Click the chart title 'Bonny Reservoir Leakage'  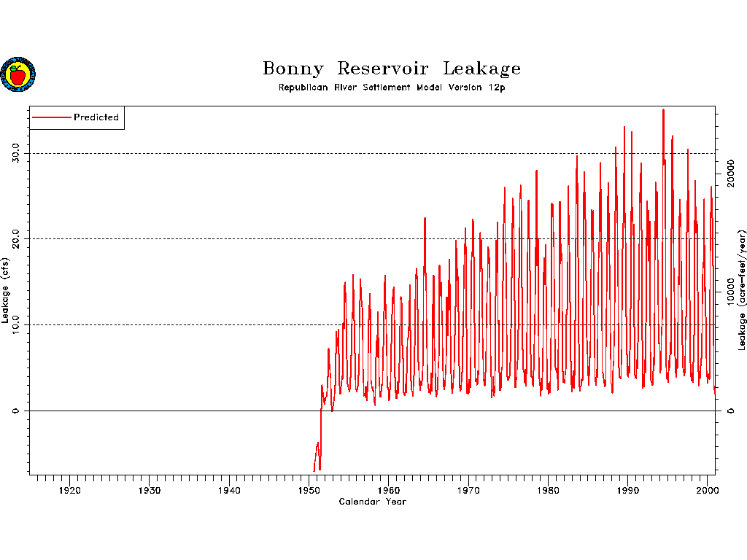coord(392,69)
